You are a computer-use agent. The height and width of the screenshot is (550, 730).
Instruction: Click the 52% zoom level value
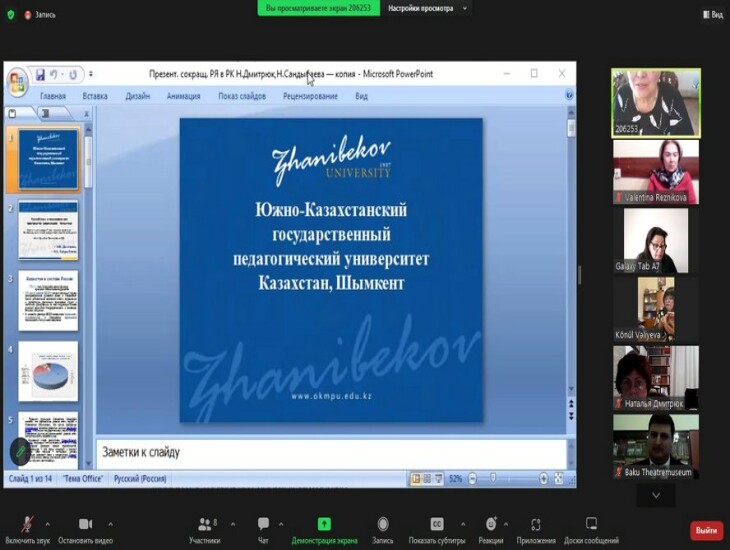[455, 479]
